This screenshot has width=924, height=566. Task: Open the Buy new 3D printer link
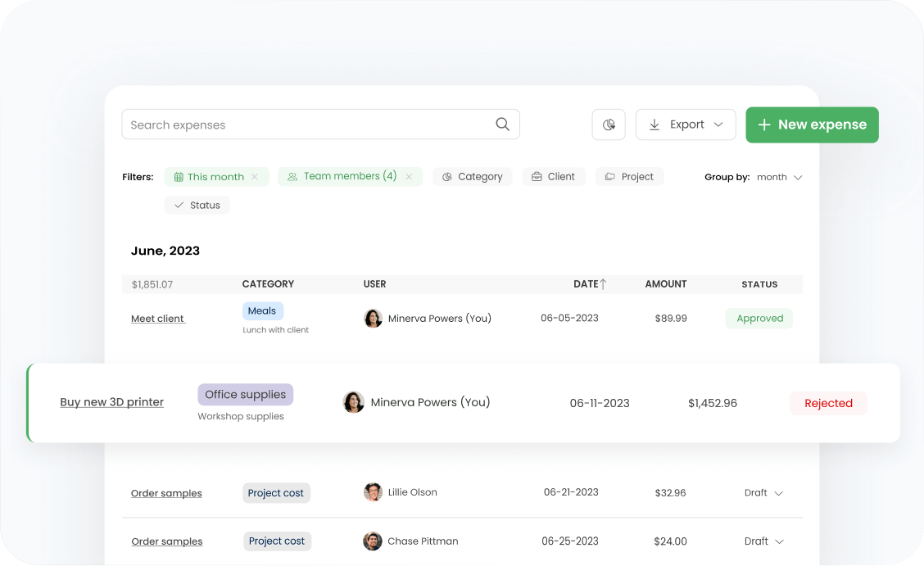112,402
